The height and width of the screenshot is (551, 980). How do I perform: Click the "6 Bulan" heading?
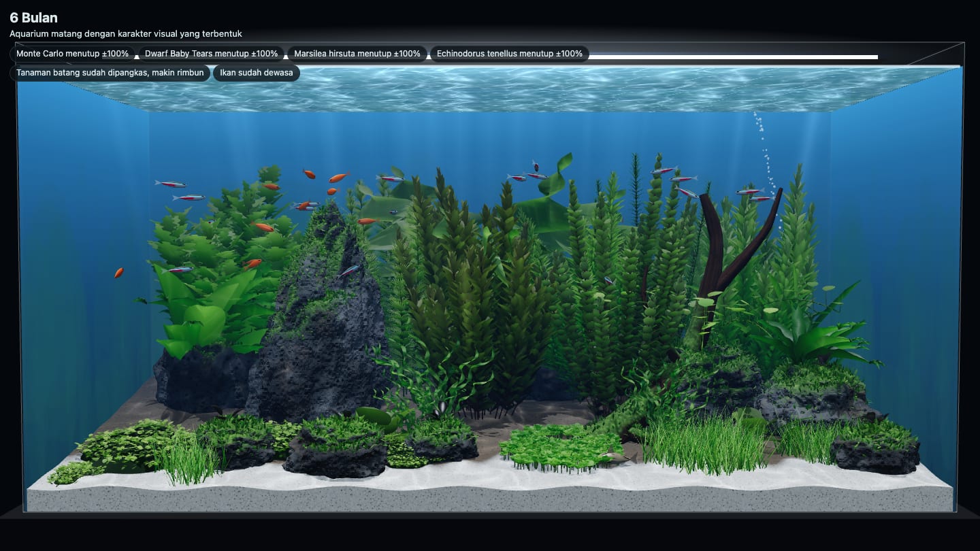pos(33,18)
